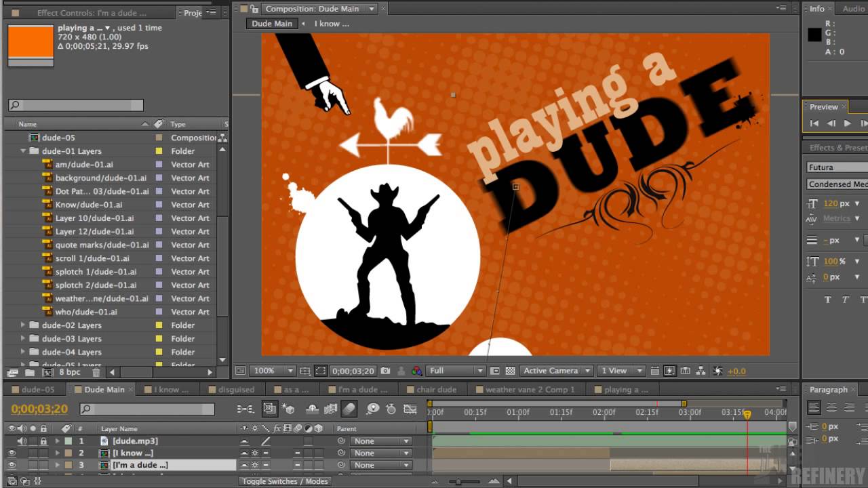Open the composition flowchart icon

702,371
